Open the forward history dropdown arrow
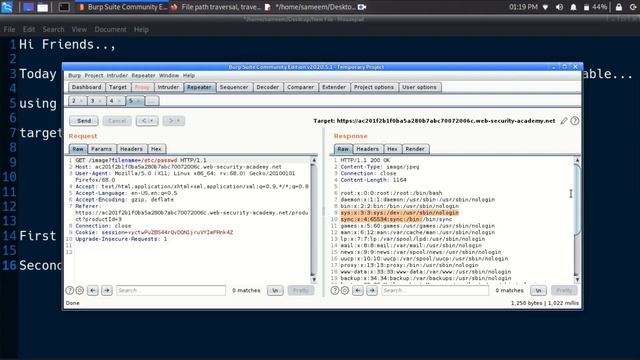Image resolution: width=640 pixels, height=360 pixels. coord(178,121)
